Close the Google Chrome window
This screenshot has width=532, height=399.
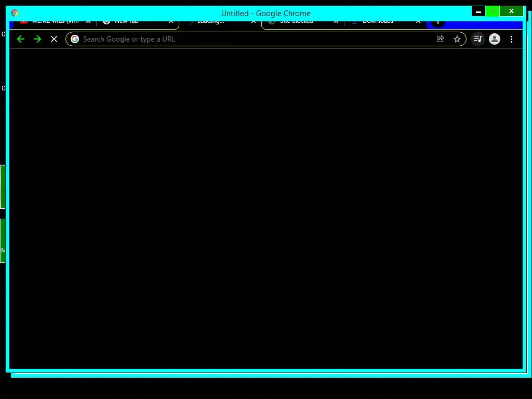[511, 11]
